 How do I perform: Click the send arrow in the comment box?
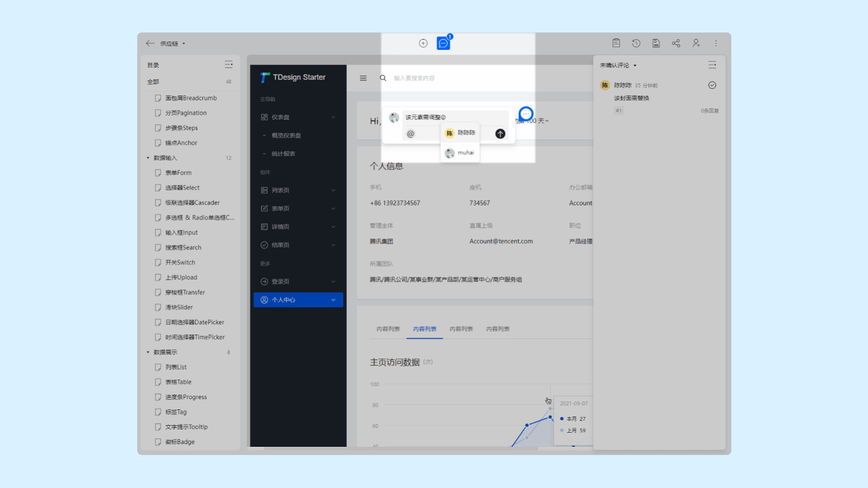click(500, 134)
